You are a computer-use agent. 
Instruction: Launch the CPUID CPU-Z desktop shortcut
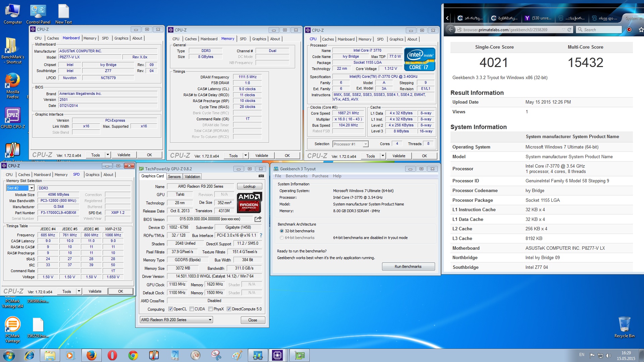point(13,118)
